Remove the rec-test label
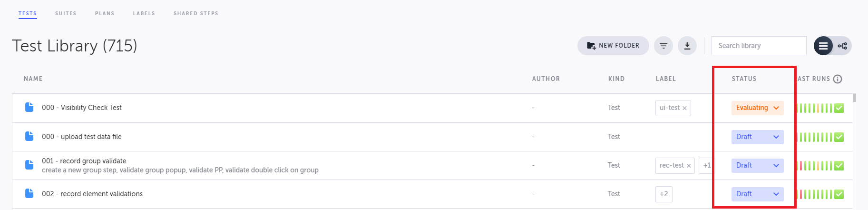The image size is (868, 210). (x=688, y=166)
